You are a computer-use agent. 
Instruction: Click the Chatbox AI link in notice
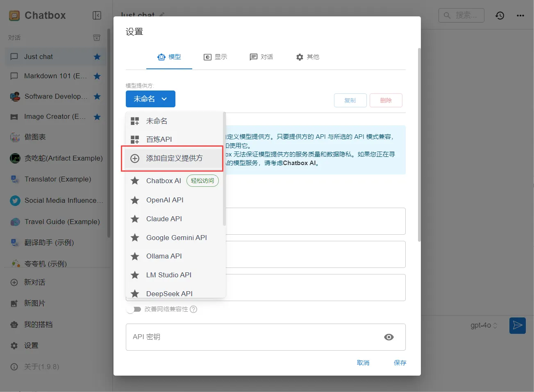(x=300, y=163)
